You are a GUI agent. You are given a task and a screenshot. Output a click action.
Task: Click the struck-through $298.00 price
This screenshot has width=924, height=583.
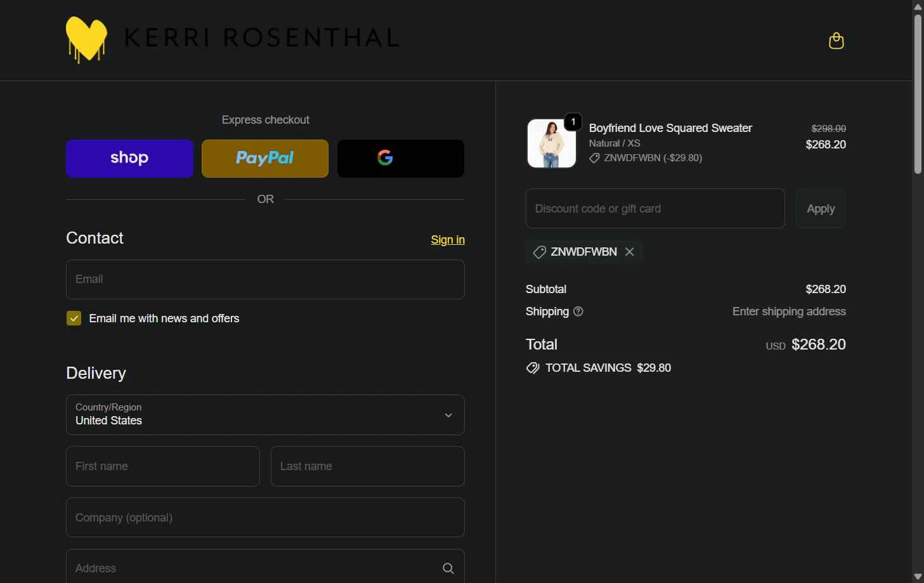tap(829, 128)
